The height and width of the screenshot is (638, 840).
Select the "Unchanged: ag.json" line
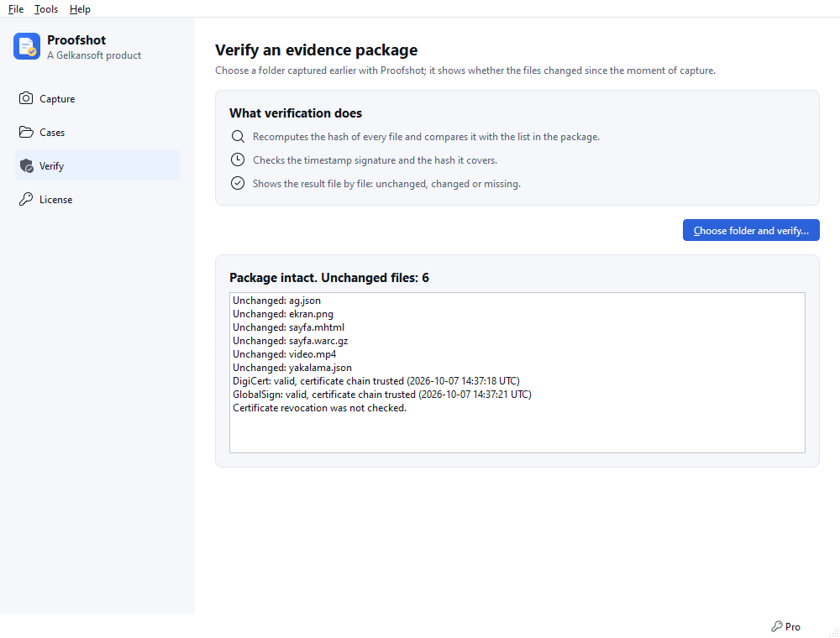tap(276, 301)
